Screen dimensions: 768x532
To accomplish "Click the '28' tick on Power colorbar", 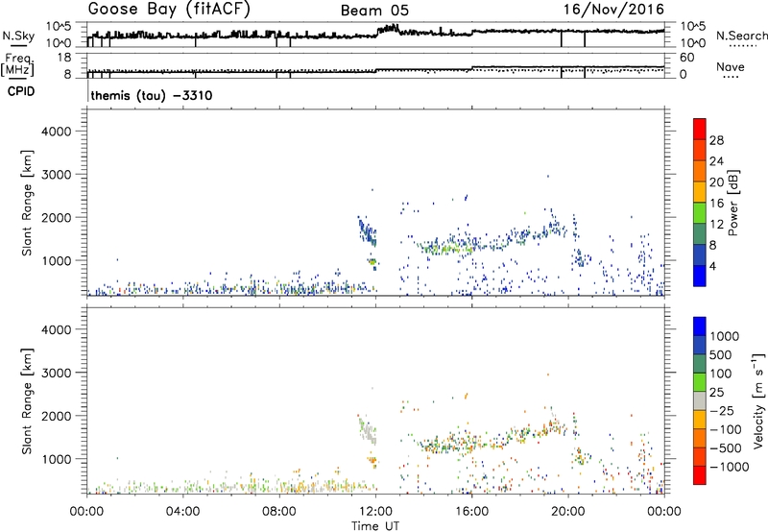I will pyautogui.click(x=716, y=140).
